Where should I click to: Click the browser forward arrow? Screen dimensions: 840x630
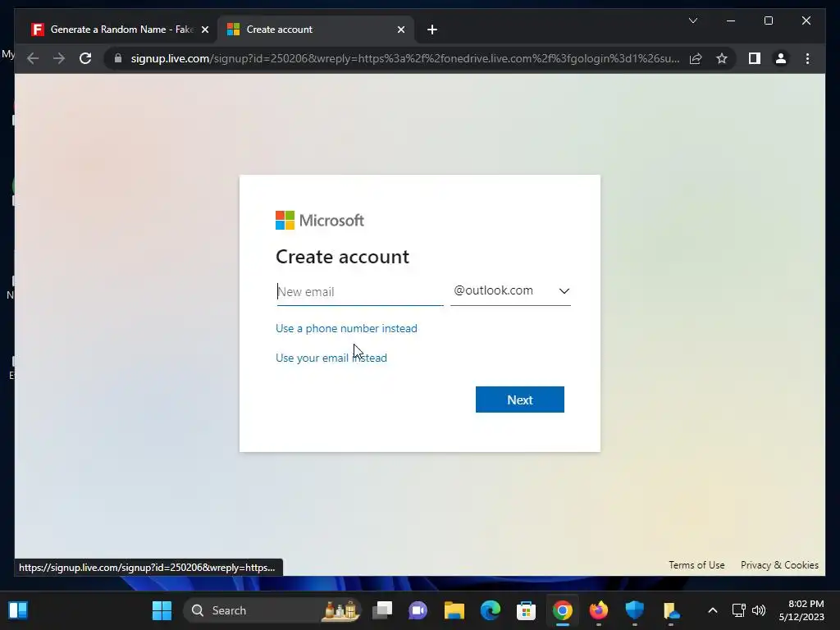59,58
